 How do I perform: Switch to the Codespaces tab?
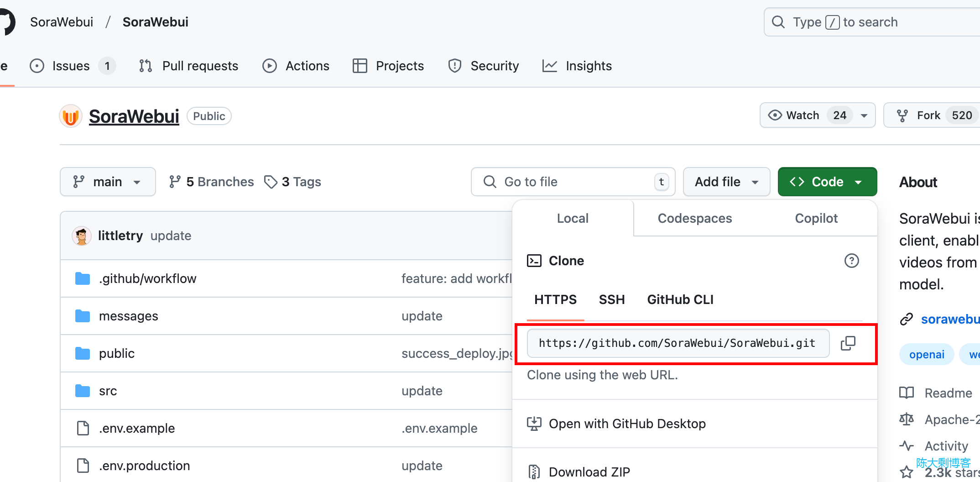(694, 218)
